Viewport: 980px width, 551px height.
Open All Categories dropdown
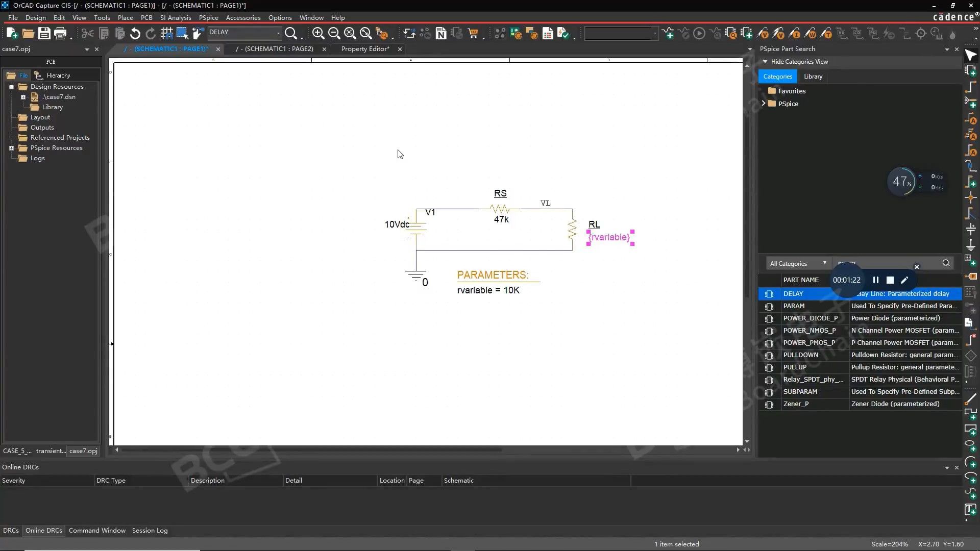(797, 264)
